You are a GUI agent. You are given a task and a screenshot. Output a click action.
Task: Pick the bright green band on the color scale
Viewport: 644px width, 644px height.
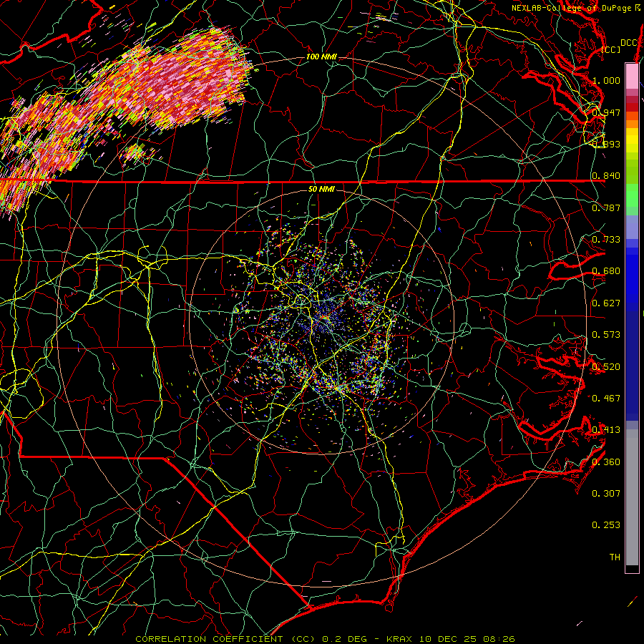point(632,195)
